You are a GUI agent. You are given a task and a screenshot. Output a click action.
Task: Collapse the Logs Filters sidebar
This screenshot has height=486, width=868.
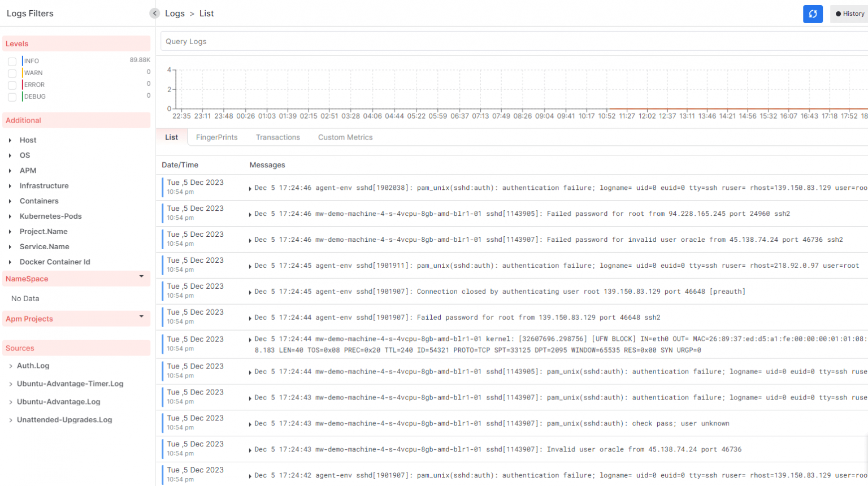click(x=154, y=14)
